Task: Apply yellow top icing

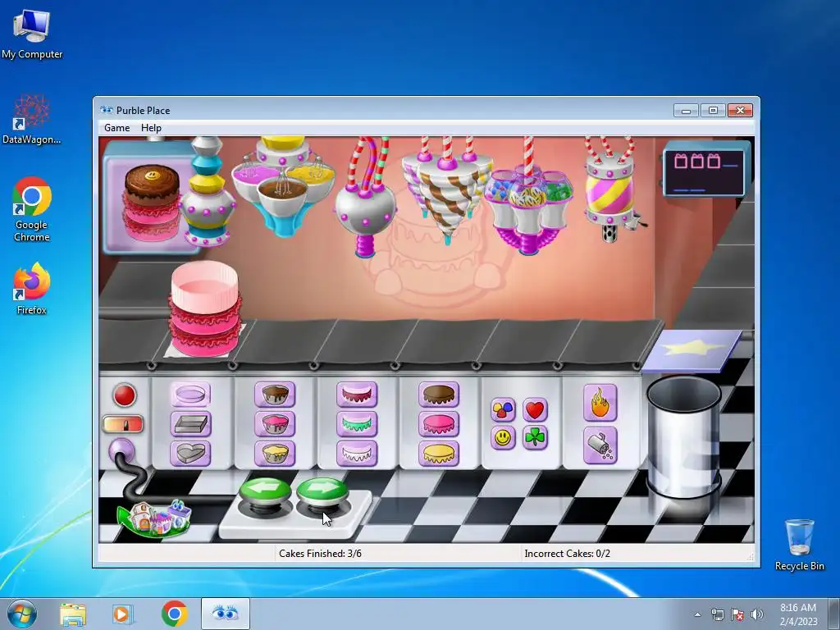Action: tap(439, 453)
